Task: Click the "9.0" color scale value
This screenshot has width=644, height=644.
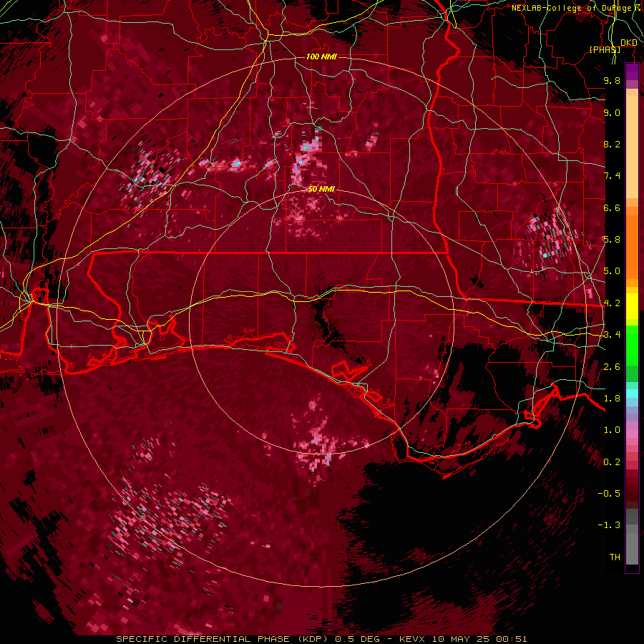Action: (612, 112)
